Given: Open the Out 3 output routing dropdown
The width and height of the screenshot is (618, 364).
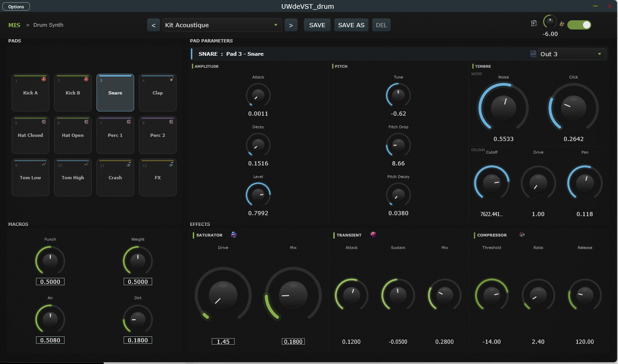Looking at the screenshot, I should click(x=572, y=54).
